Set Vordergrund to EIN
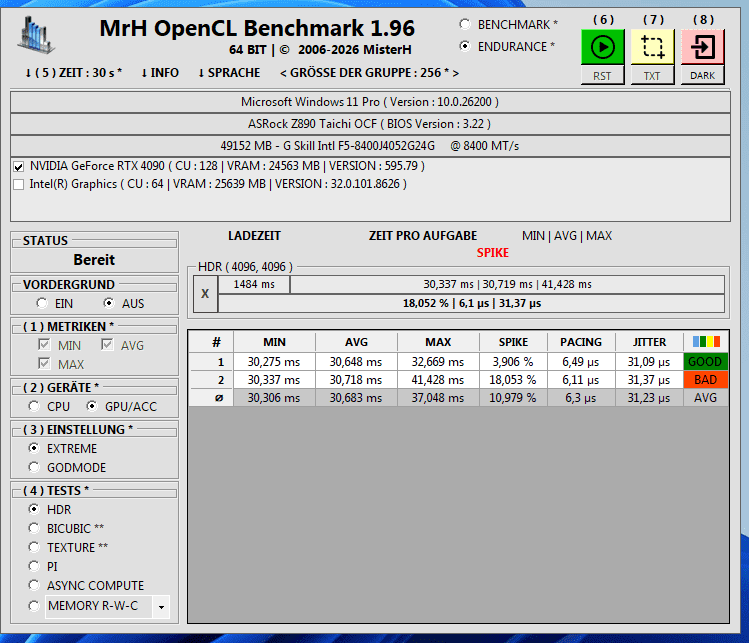The height and width of the screenshot is (643, 749). pyautogui.click(x=42, y=303)
